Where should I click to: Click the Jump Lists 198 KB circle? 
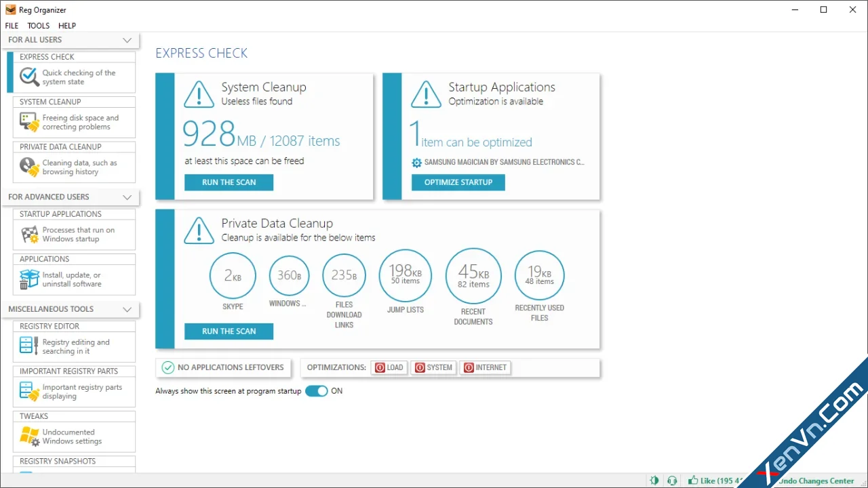point(406,275)
